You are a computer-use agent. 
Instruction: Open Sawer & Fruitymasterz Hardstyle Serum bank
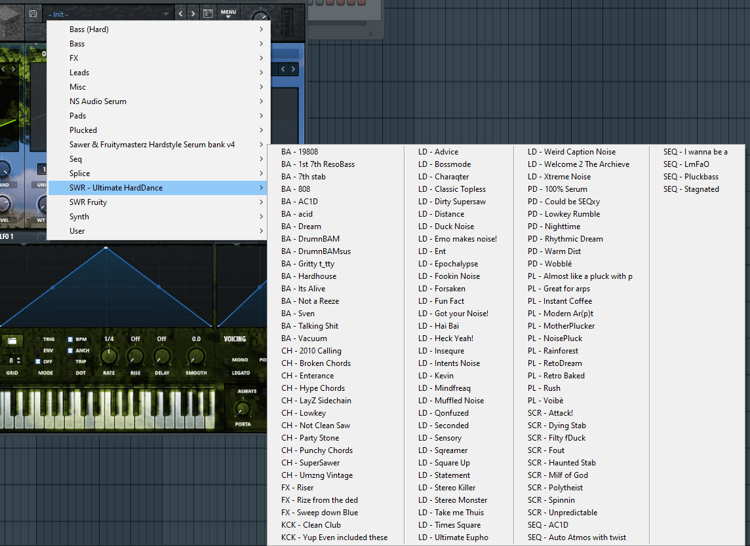159,144
